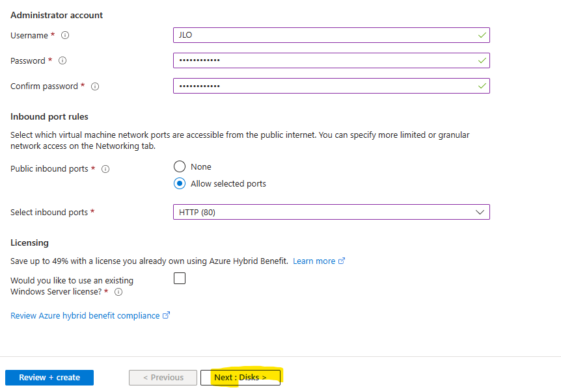
Task: Click the info icon beside Username
Action: coord(65,35)
